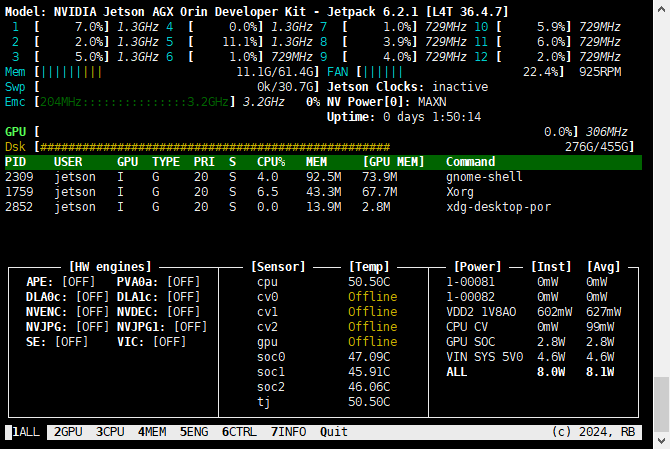
Task: Click the Model title line
Action: tap(256, 12)
